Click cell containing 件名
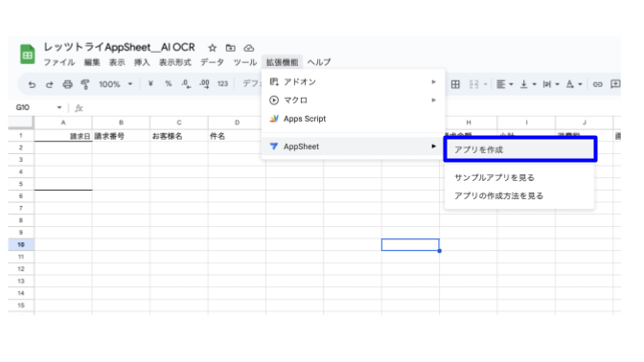Screen dimensions: 644x362 (237, 136)
